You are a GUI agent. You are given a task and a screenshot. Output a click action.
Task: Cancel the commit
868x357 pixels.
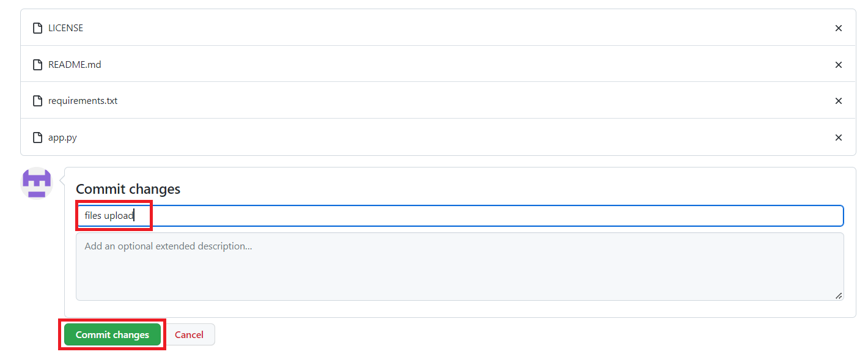189,335
